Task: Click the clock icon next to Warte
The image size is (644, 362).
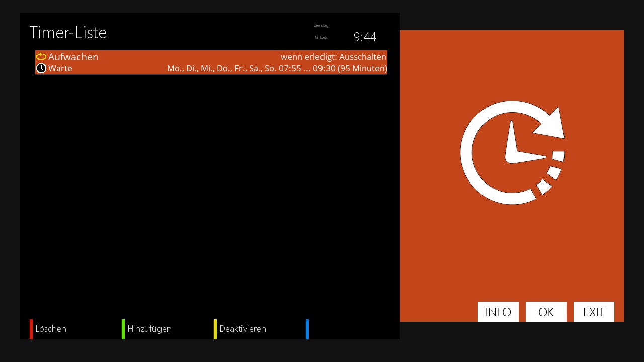Action: click(x=41, y=68)
